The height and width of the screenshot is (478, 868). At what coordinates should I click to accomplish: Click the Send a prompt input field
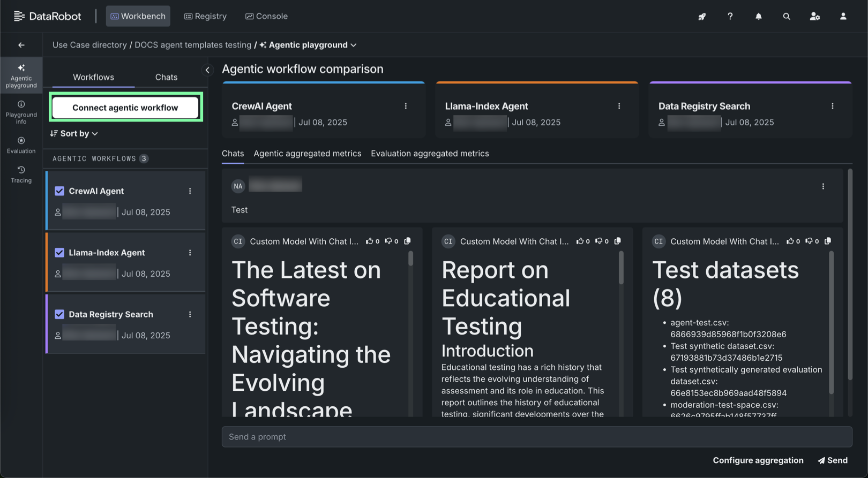pyautogui.click(x=536, y=437)
